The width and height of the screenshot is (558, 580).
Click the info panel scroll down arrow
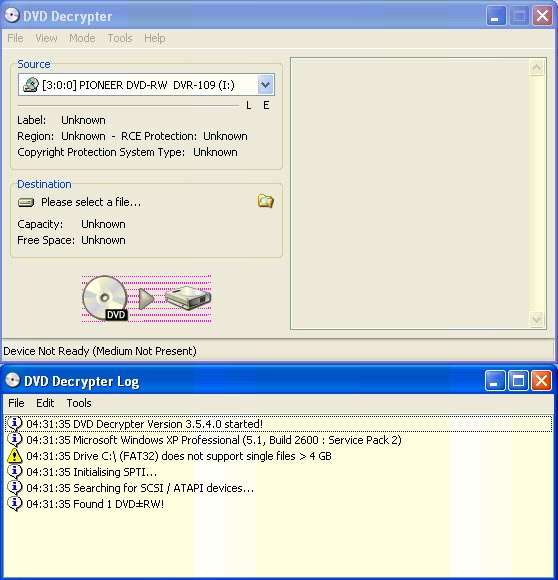(536, 319)
